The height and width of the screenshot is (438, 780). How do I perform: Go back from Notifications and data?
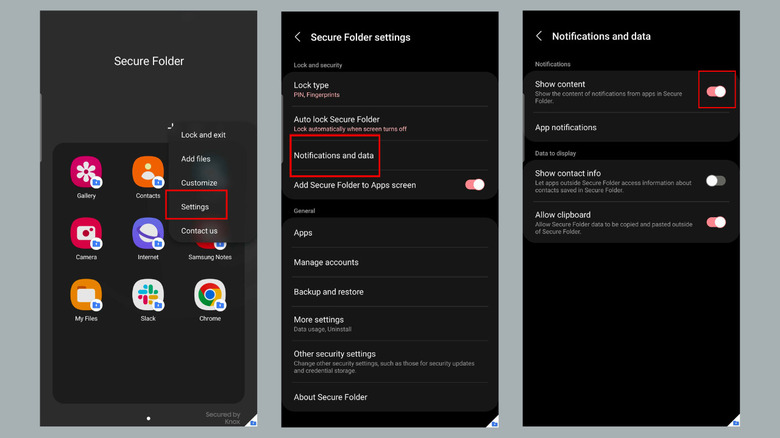pyautogui.click(x=539, y=36)
